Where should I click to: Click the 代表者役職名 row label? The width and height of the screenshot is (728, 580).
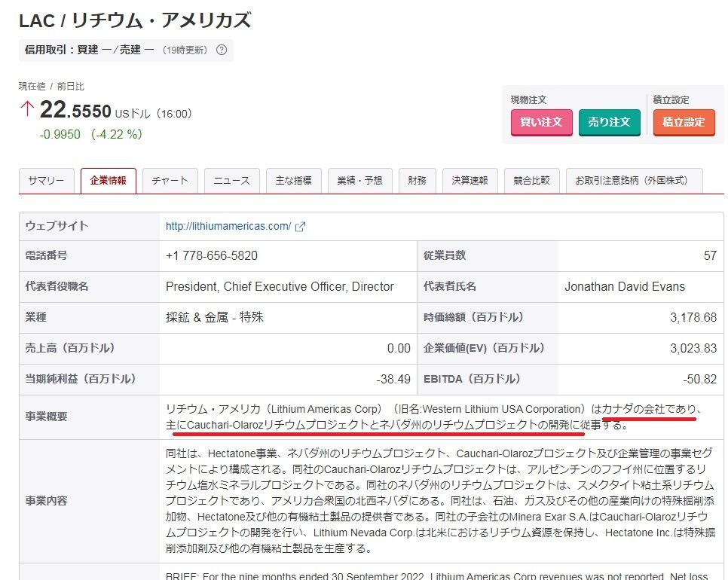(x=57, y=286)
